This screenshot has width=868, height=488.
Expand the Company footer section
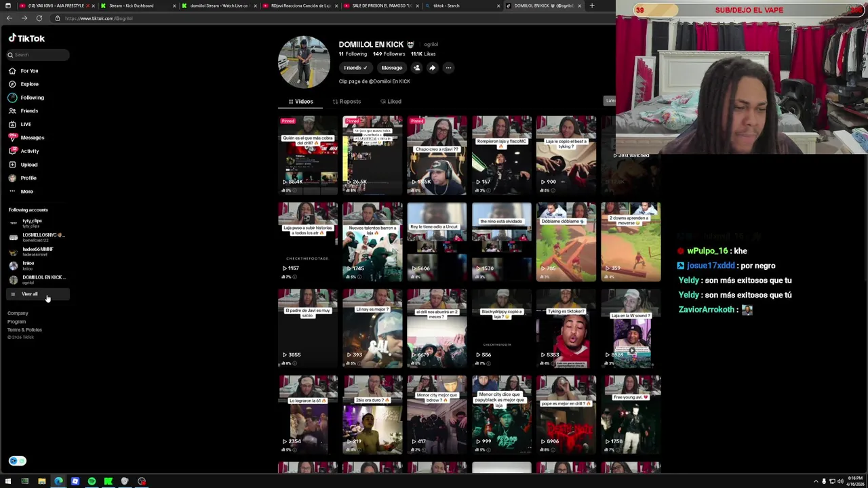point(18,314)
